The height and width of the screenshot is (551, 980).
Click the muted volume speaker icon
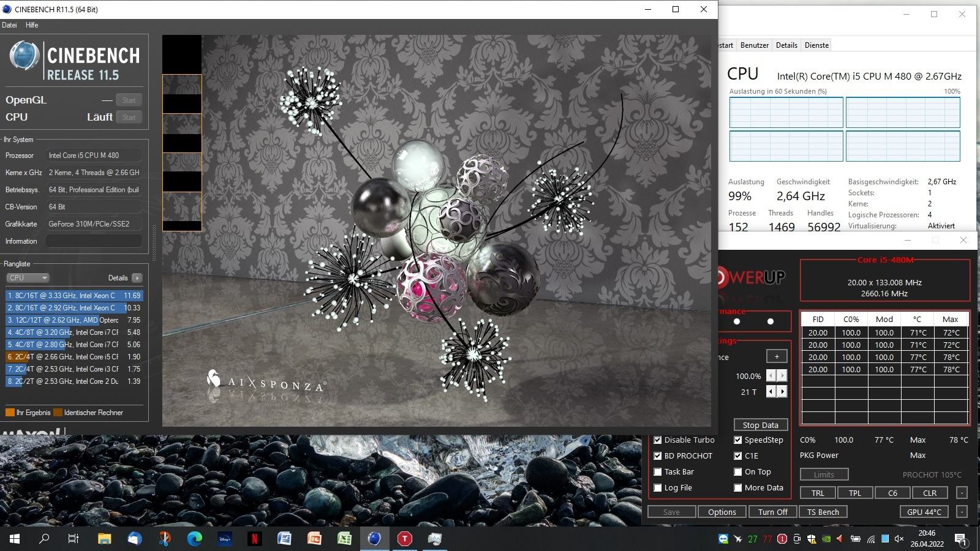(x=899, y=539)
